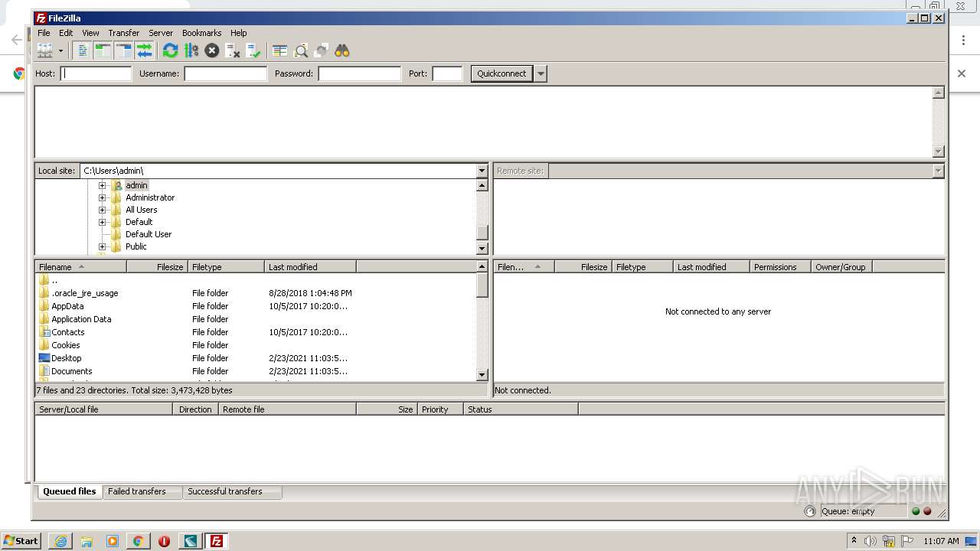
Task: Open the Site Manager icon
Action: 44,51
